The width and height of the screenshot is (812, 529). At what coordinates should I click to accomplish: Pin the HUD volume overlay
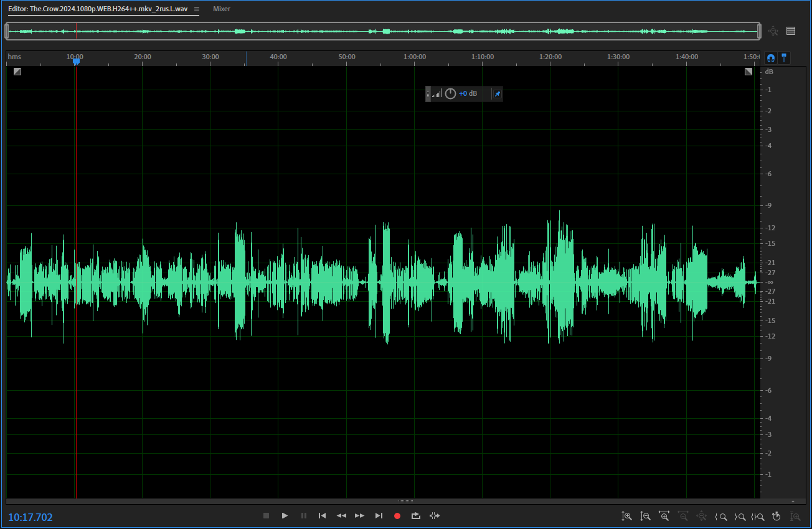[x=497, y=94]
